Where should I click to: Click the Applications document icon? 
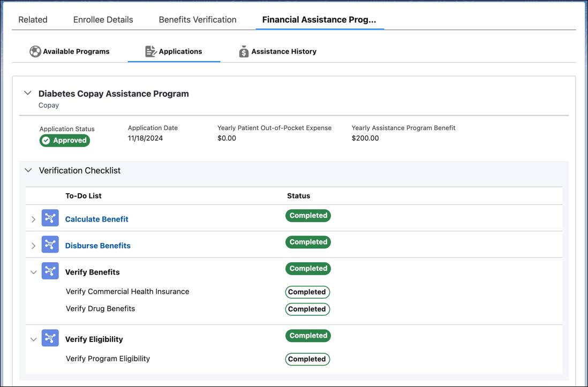point(150,51)
